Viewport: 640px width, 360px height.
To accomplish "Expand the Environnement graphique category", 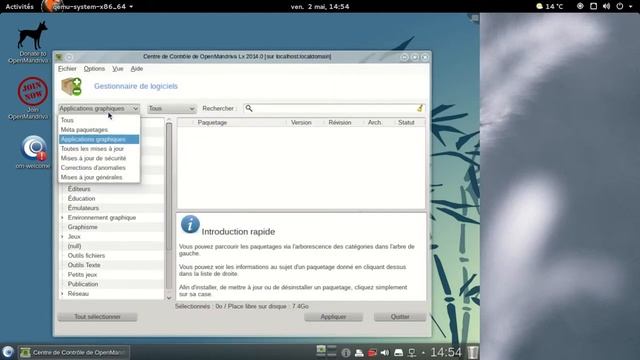I will 62,218.
